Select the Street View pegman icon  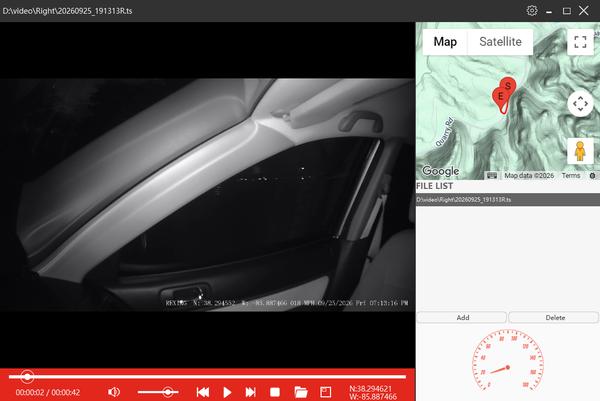[580, 151]
